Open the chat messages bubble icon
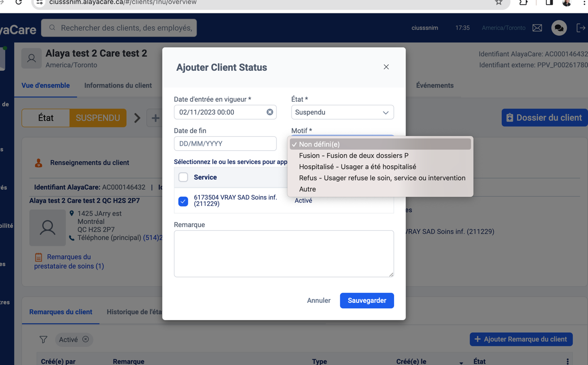588x365 pixels. coord(559,28)
